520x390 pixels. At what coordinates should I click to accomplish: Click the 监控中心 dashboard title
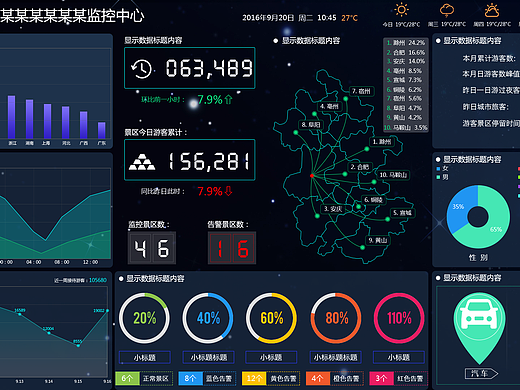(72, 16)
